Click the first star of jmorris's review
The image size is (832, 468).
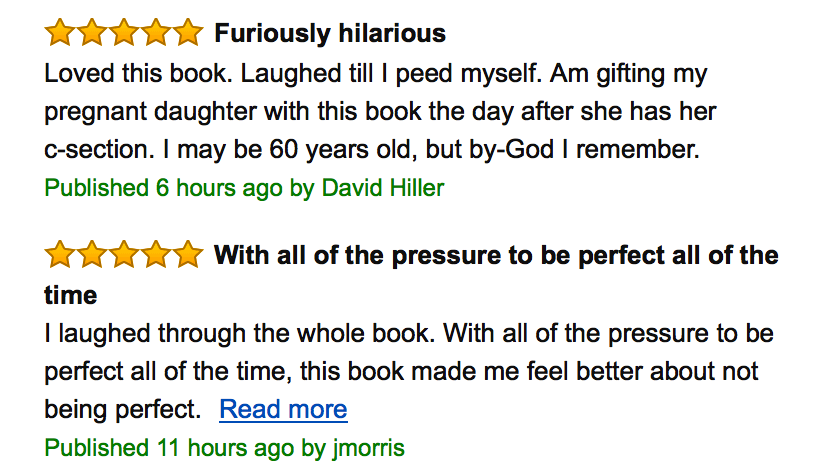tap(60, 255)
